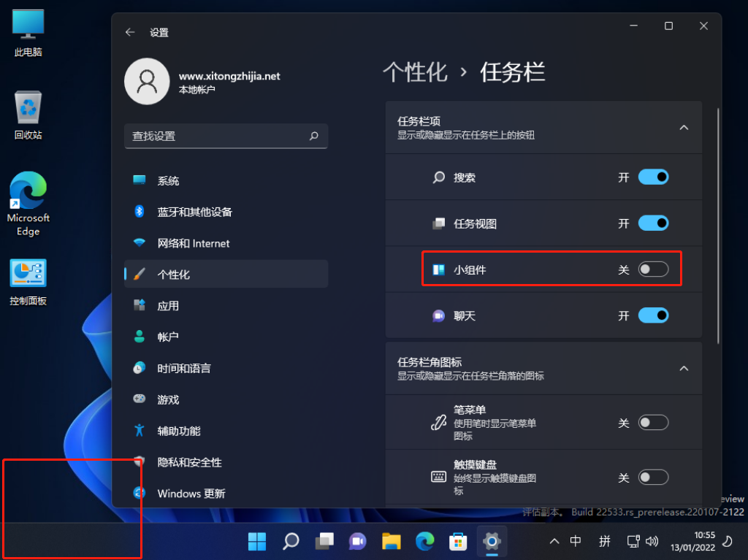Turn on the 小组件 toggle
This screenshot has height=560, width=748.
pos(654,269)
